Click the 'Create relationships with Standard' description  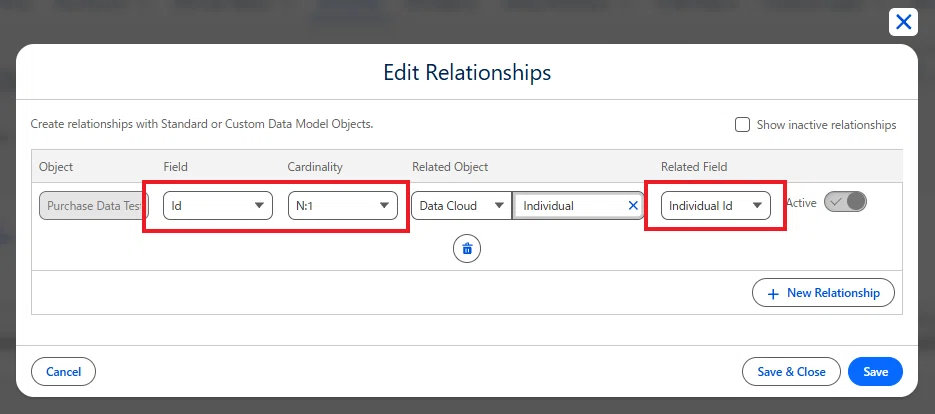point(202,125)
